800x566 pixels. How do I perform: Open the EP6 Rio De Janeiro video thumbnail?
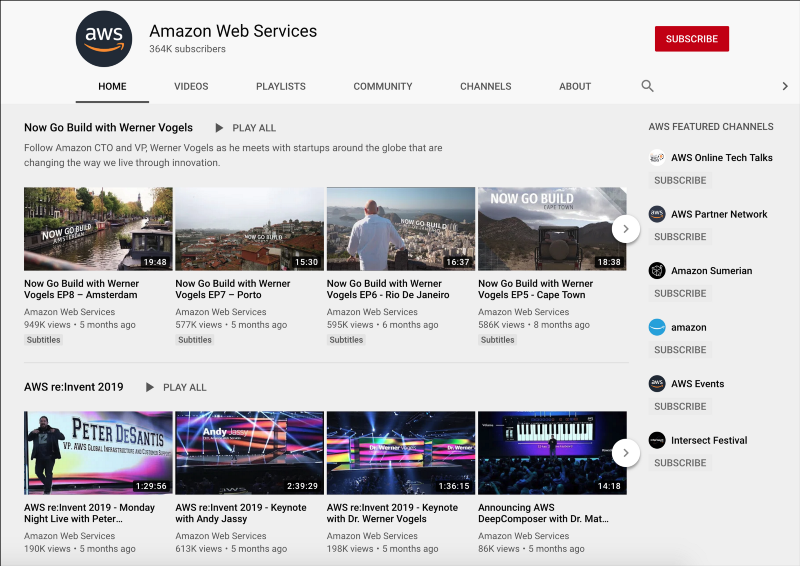pos(401,229)
